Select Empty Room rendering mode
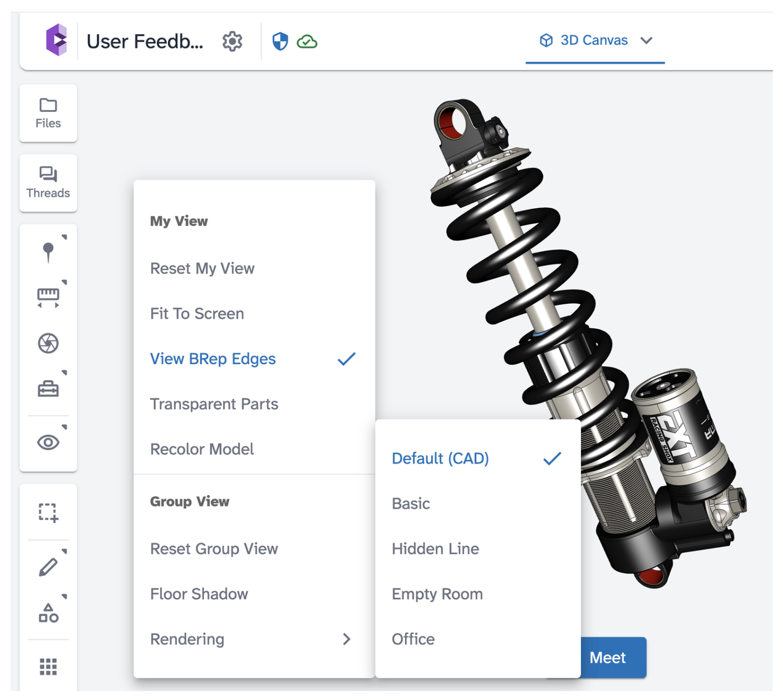Screen dimensions: 783x700 (478, 594)
